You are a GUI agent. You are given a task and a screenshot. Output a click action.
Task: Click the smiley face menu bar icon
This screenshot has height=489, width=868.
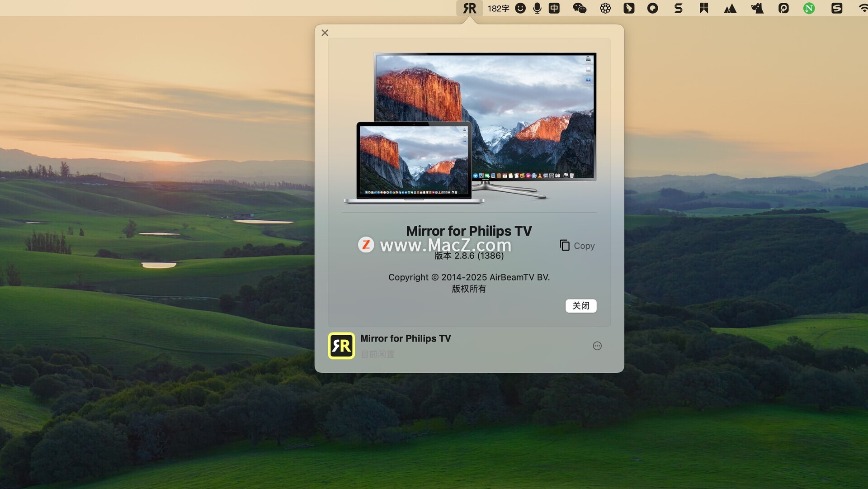pos(520,8)
